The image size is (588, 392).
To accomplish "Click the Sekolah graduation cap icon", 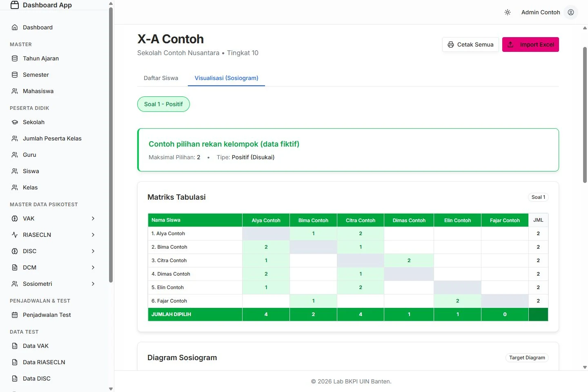I will [15, 122].
